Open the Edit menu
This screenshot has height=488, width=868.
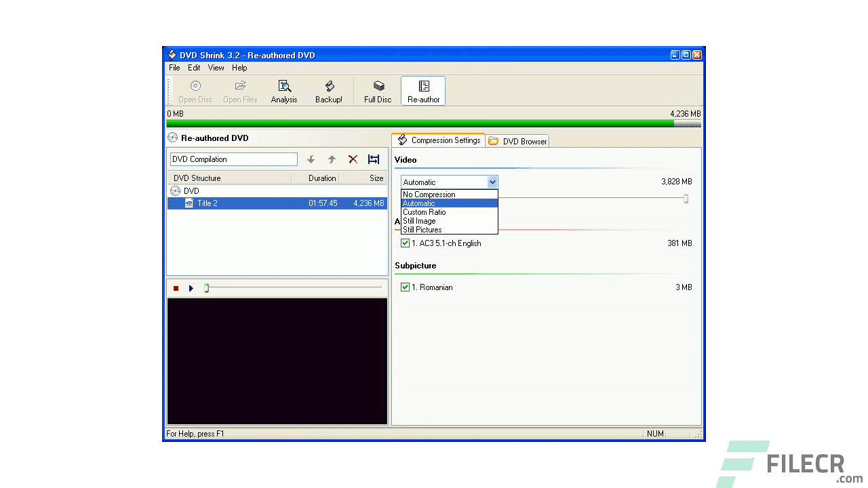pos(194,68)
